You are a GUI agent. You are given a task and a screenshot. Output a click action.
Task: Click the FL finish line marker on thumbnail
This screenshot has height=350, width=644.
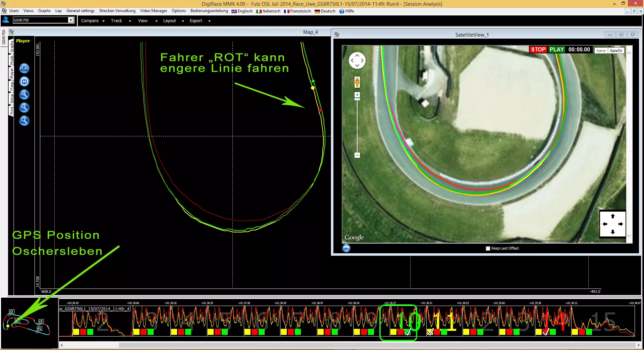tap(40, 329)
